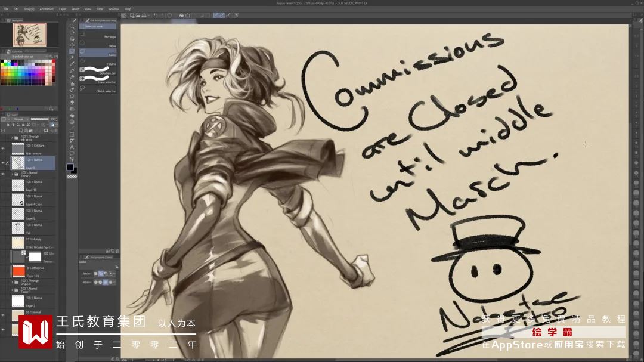The width and height of the screenshot is (644, 362).
Task: Select the Text tool
Action: pos(72,147)
